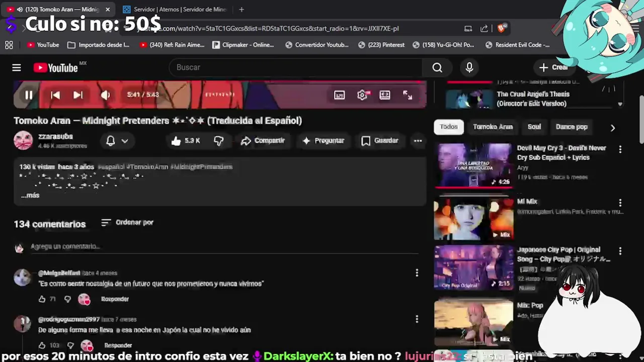Open the browser apps grid icon

9,45
